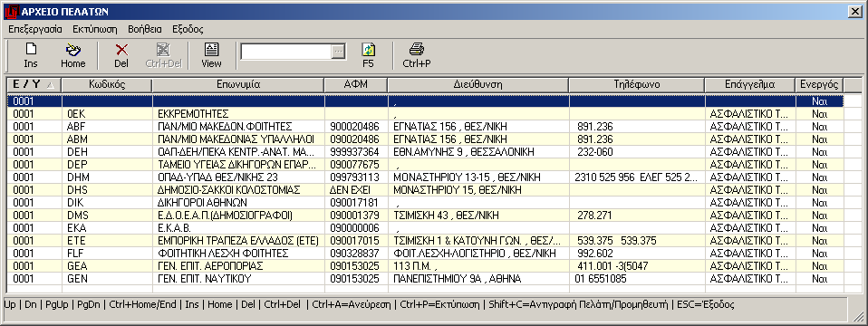Viewport: 868px width, 326px height.
Task: Click the Επάγγελμα column header
Action: (x=750, y=85)
